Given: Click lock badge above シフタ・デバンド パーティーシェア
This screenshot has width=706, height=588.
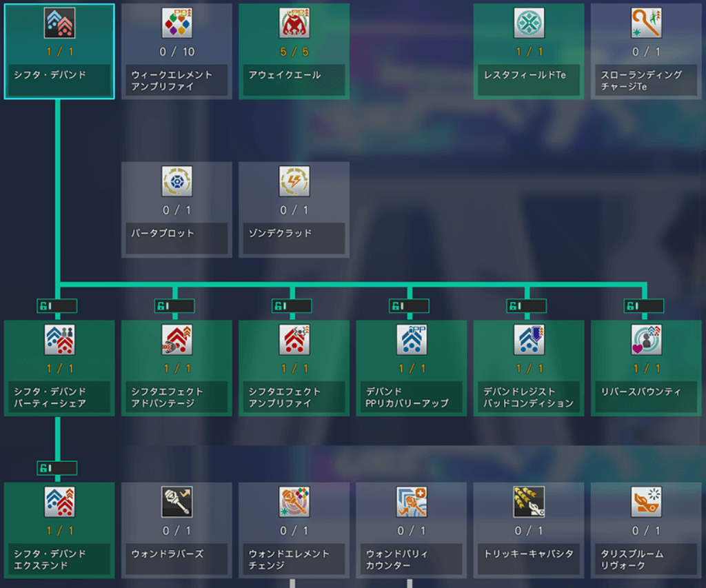Looking at the screenshot, I should tap(57, 306).
